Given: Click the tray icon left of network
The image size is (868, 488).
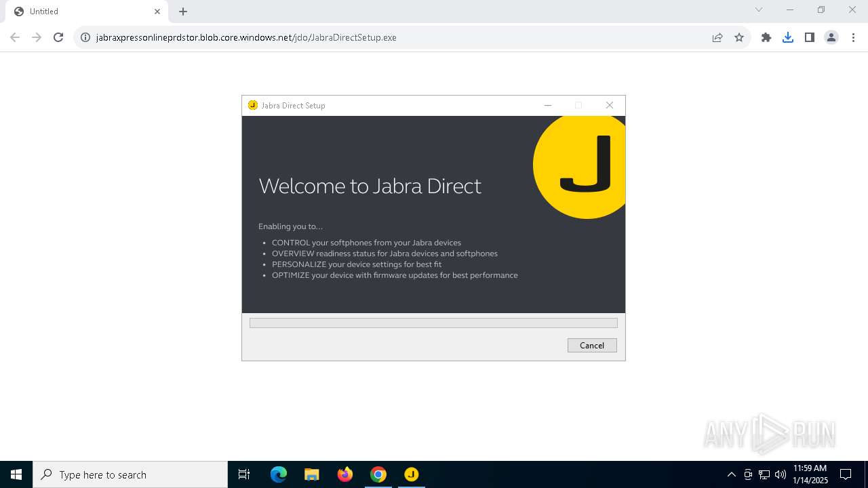Looking at the screenshot, I should click(748, 474).
